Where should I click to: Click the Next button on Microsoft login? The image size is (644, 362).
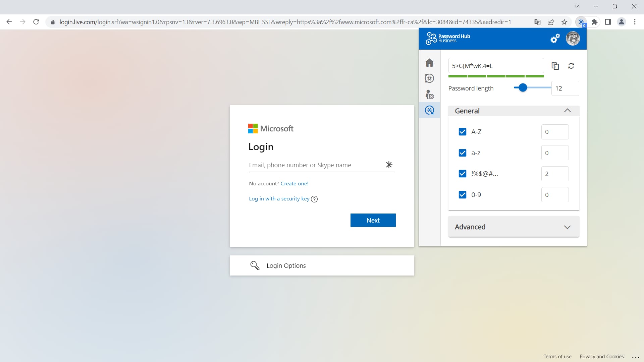point(373,220)
